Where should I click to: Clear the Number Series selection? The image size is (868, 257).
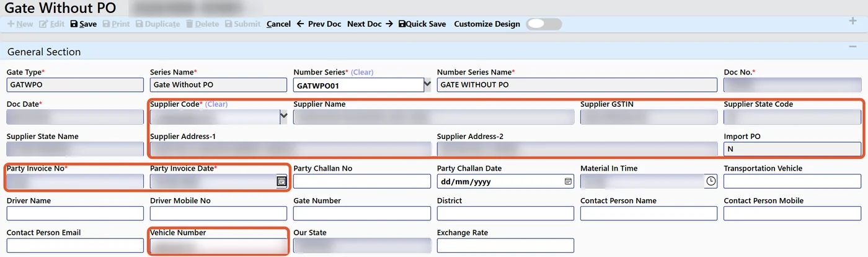[363, 72]
